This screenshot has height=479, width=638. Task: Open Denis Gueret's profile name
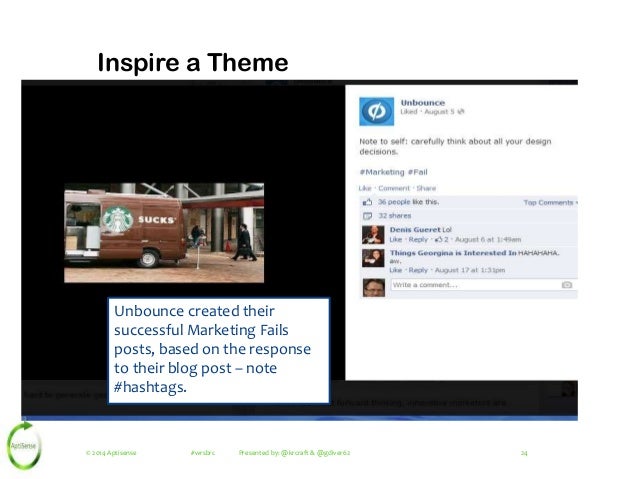coord(415,230)
